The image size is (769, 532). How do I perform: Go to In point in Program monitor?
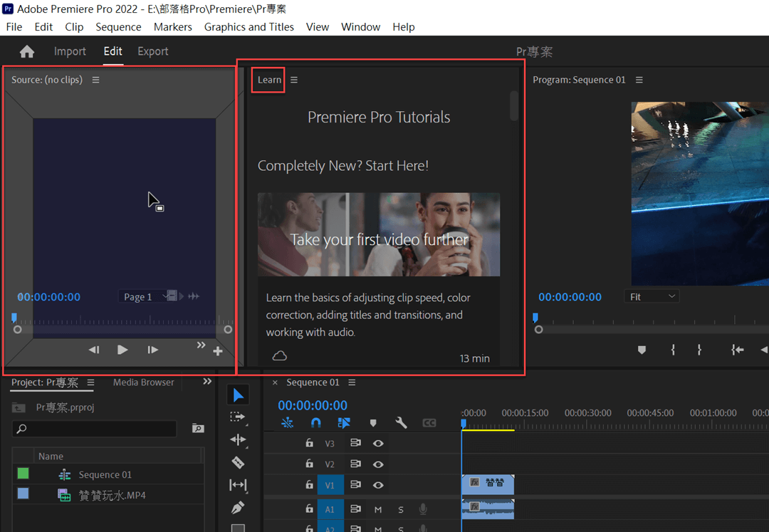point(737,350)
